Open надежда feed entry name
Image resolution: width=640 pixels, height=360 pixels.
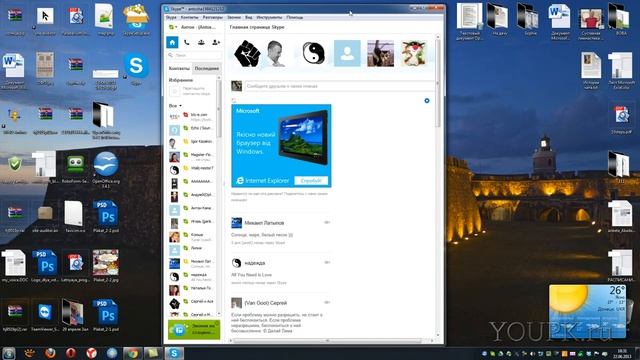click(x=255, y=263)
